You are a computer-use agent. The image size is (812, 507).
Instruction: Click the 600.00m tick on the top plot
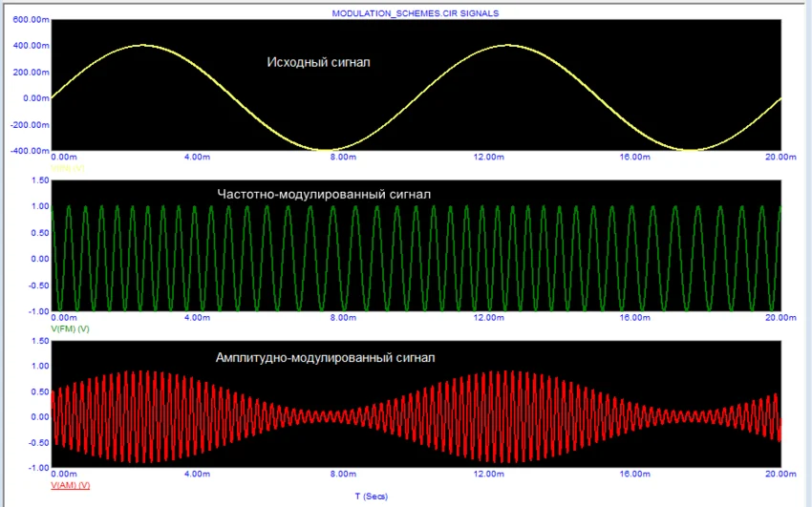pyautogui.click(x=25, y=20)
